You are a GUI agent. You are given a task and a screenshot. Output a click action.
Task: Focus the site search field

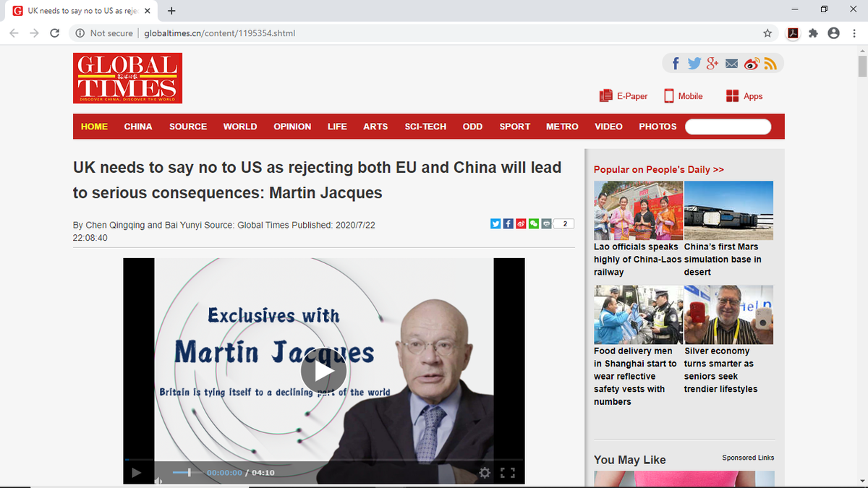[x=728, y=127]
